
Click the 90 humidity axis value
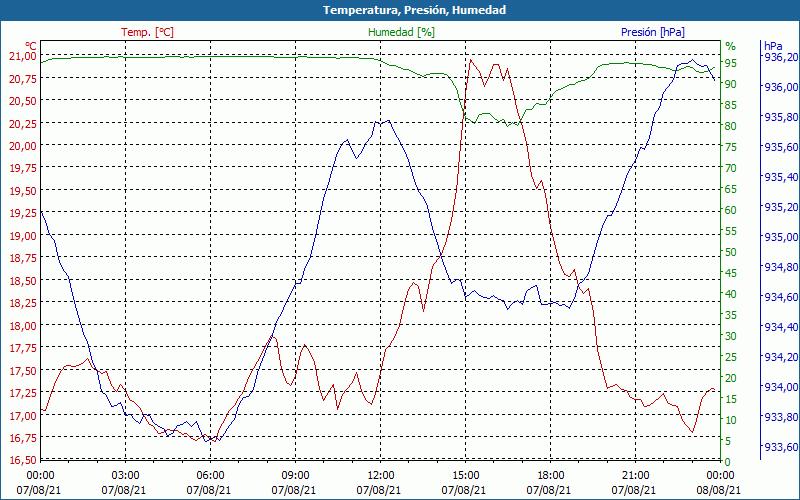(x=731, y=84)
